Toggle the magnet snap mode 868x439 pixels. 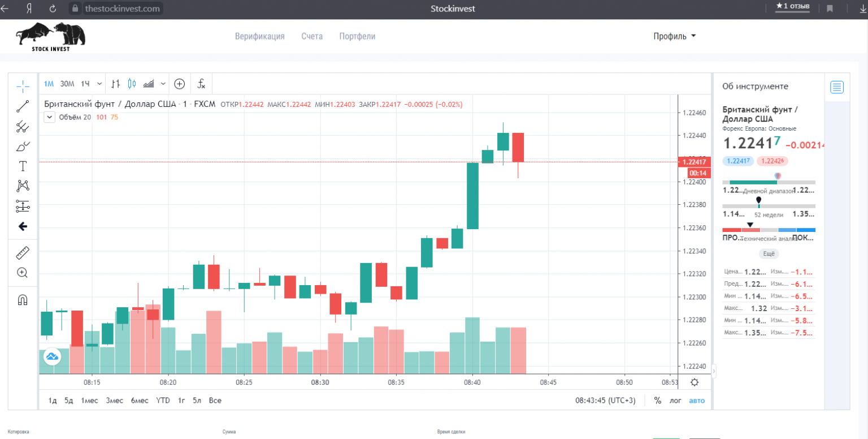(23, 300)
